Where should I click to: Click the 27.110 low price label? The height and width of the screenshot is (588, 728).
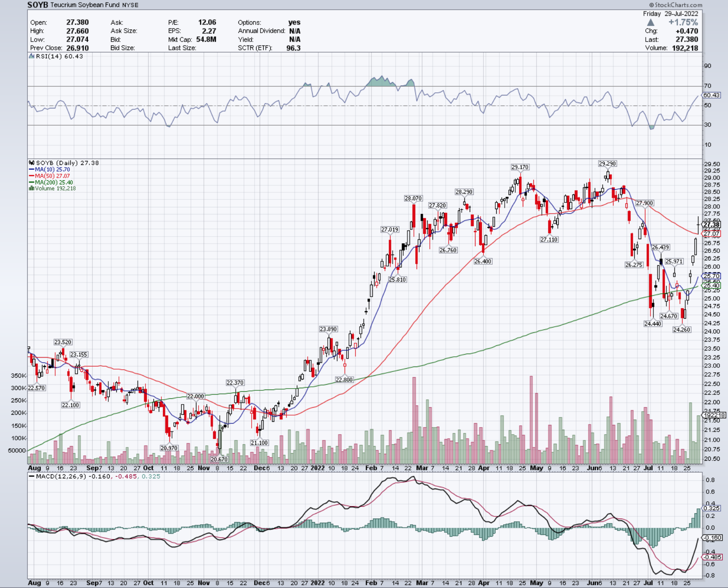[x=549, y=240]
